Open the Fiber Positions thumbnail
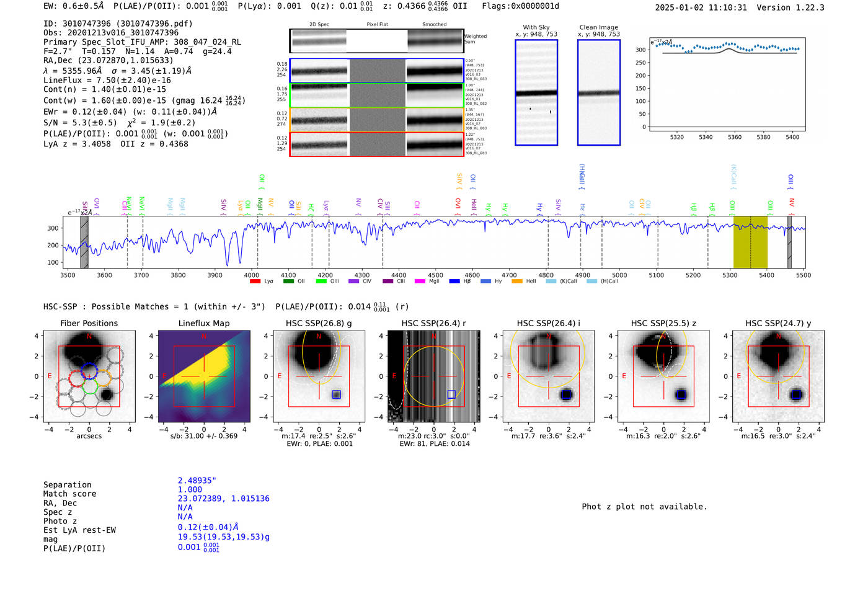This screenshot has width=868, height=591. pyautogui.click(x=89, y=376)
